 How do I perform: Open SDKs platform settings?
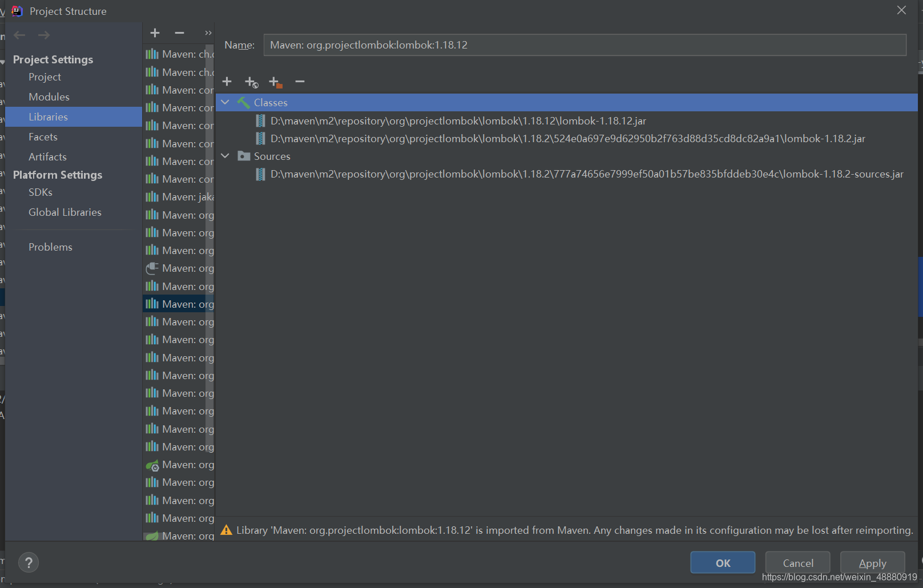tap(41, 192)
